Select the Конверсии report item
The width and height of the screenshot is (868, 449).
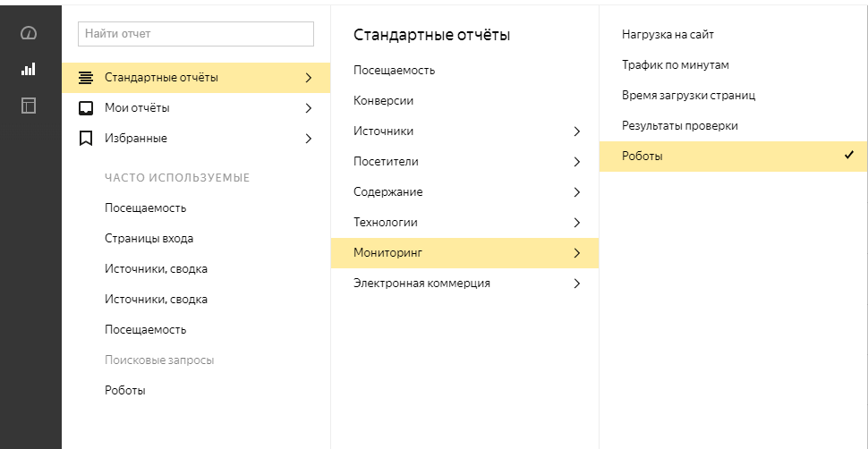tap(383, 101)
